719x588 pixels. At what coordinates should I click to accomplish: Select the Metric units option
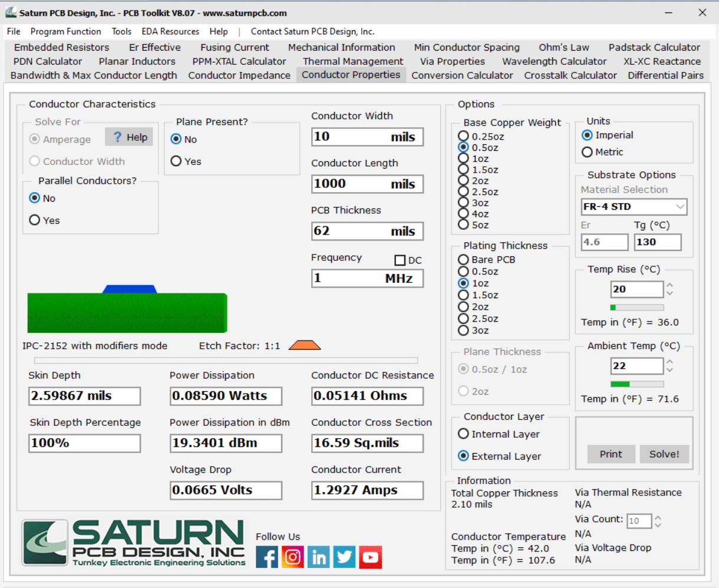587,152
